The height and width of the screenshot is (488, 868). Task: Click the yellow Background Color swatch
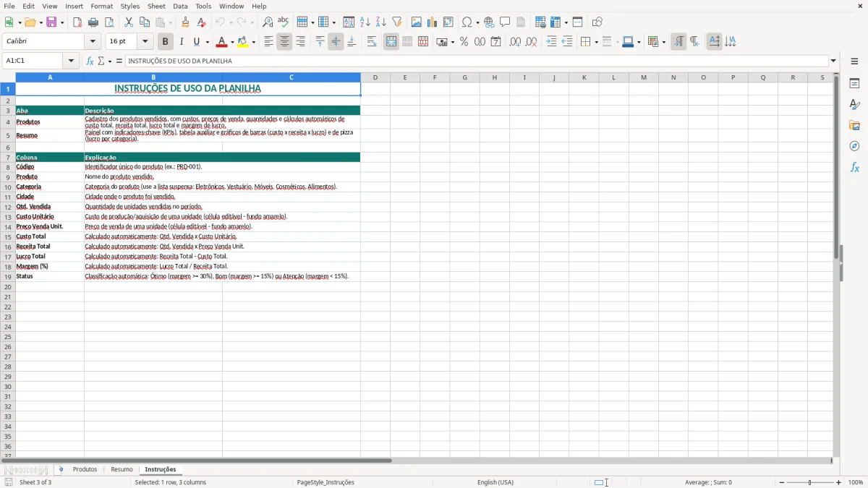pyautogui.click(x=242, y=42)
